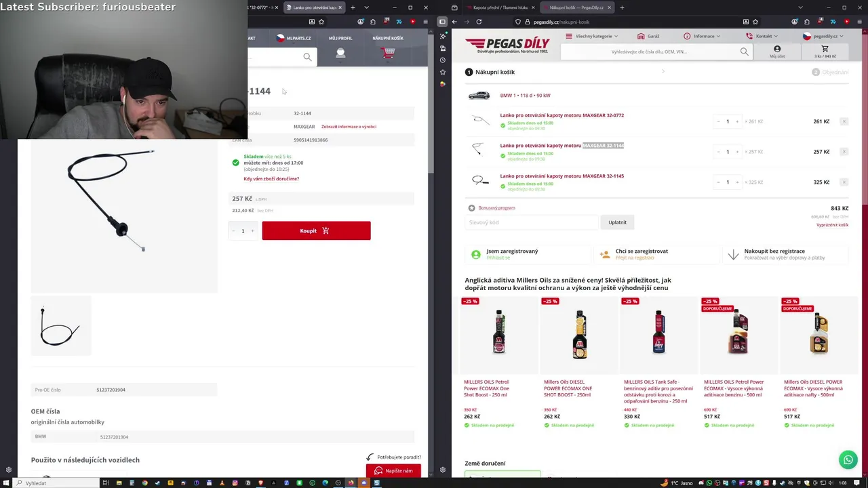868x488 pixels.
Task: Remove MAXGEAR 32-0772 from cart
Action: coord(844,121)
